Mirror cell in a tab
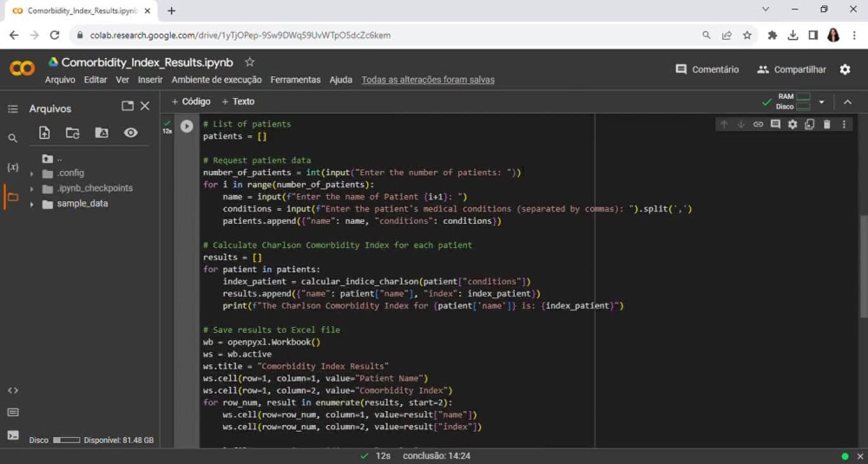Viewport: 868px width, 464px height. [809, 124]
